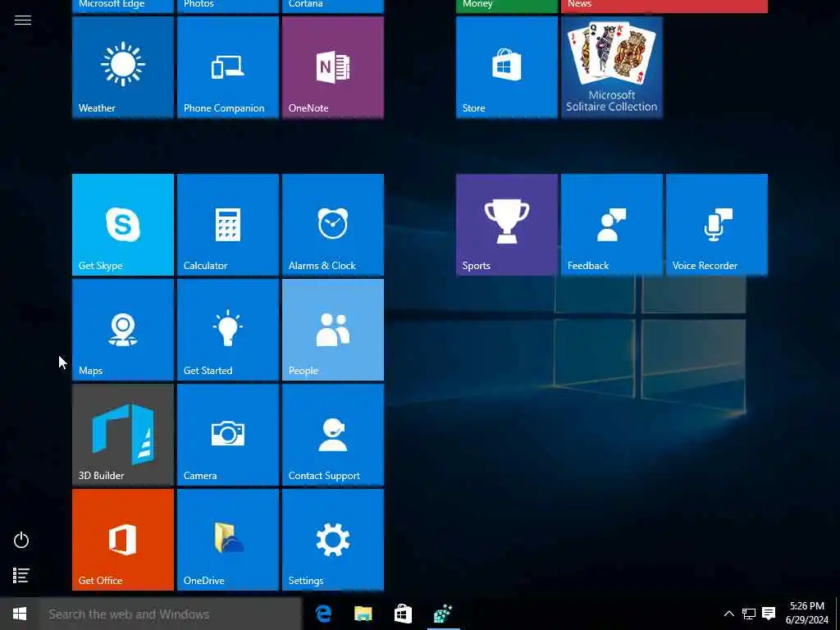Launch Phone Companion tile
The image size is (840, 630).
point(228,67)
